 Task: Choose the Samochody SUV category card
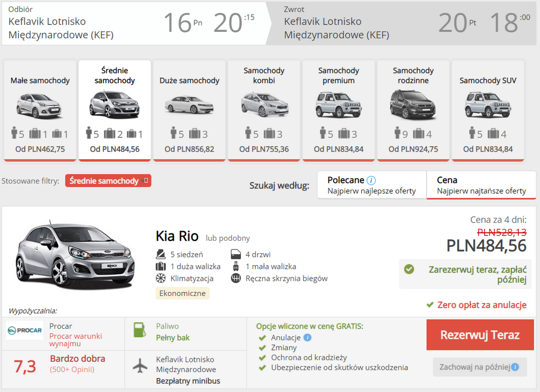(x=488, y=110)
